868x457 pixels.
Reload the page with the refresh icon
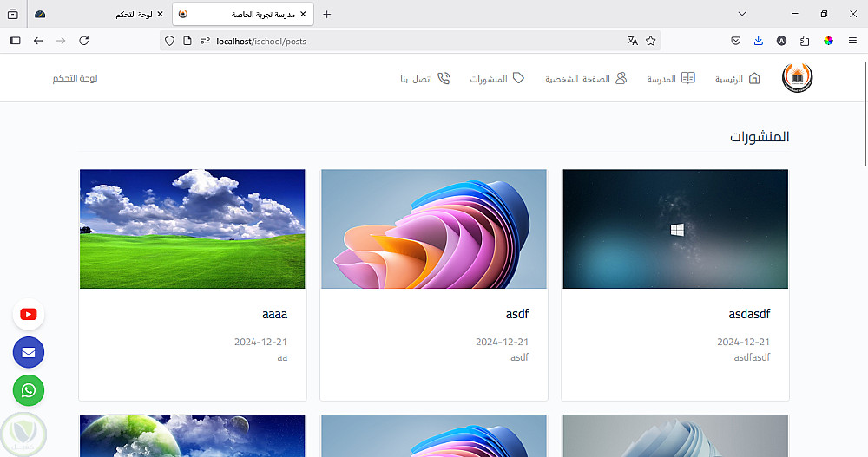pyautogui.click(x=84, y=41)
